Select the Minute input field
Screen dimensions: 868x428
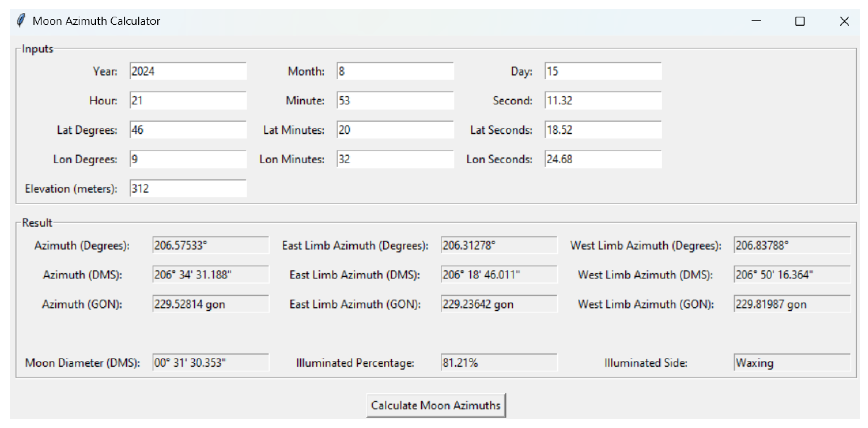(395, 100)
